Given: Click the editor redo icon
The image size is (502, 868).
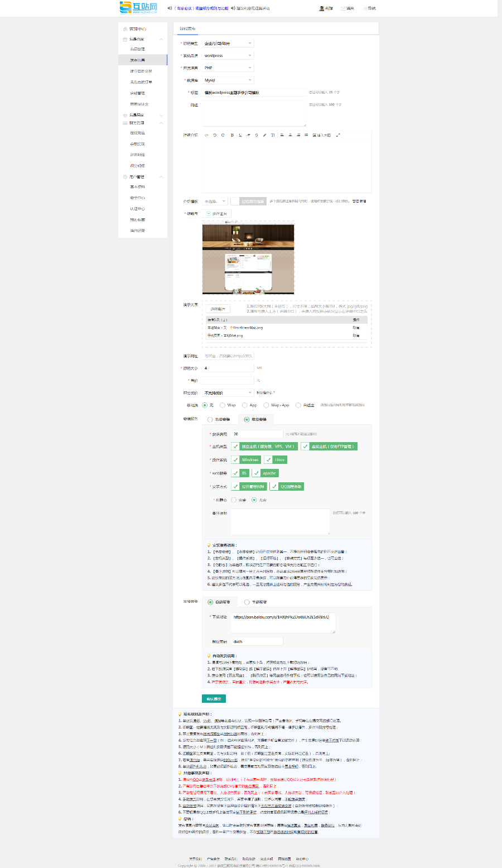Looking at the screenshot, I should 223,135.
